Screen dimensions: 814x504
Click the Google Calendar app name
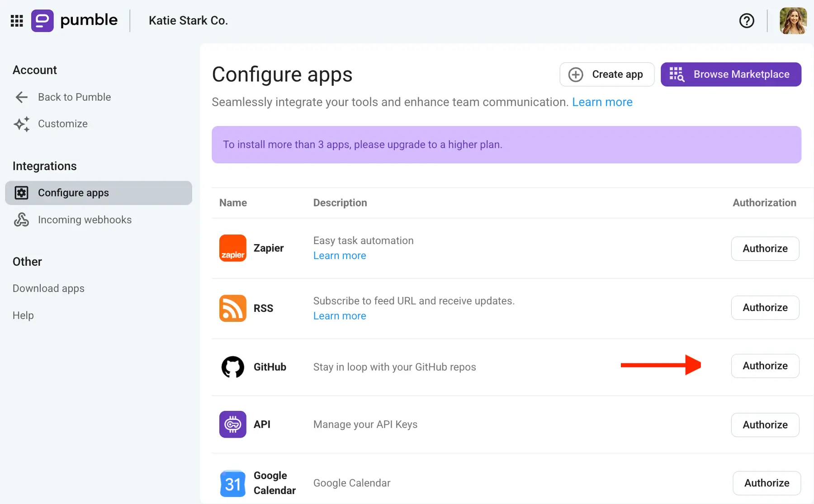pos(274,483)
